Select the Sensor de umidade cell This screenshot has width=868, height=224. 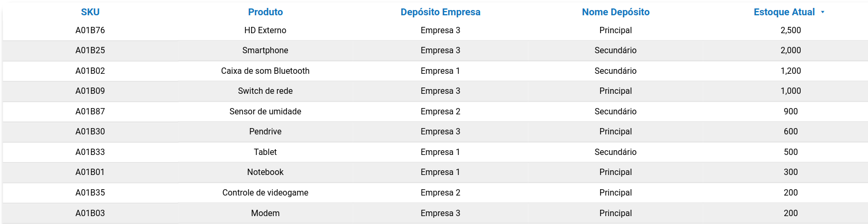click(265, 112)
